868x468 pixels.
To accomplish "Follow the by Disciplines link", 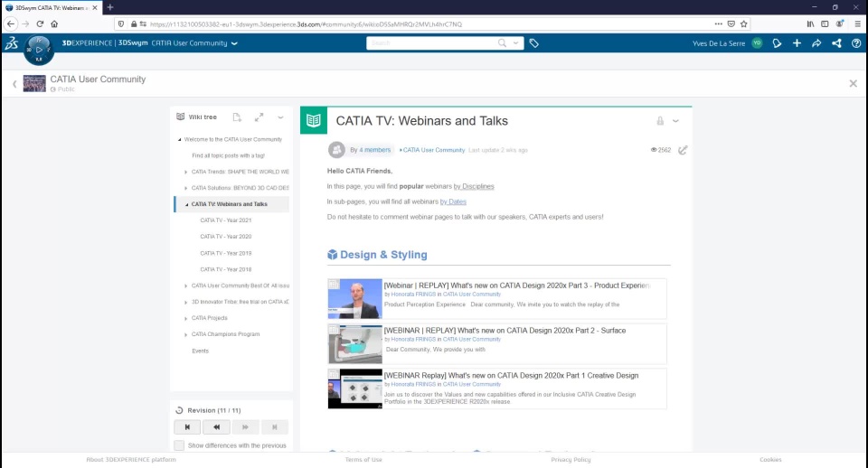I will click(474, 186).
